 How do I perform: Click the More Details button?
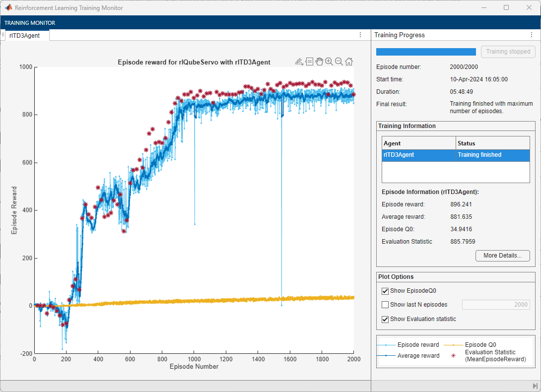[502, 256]
